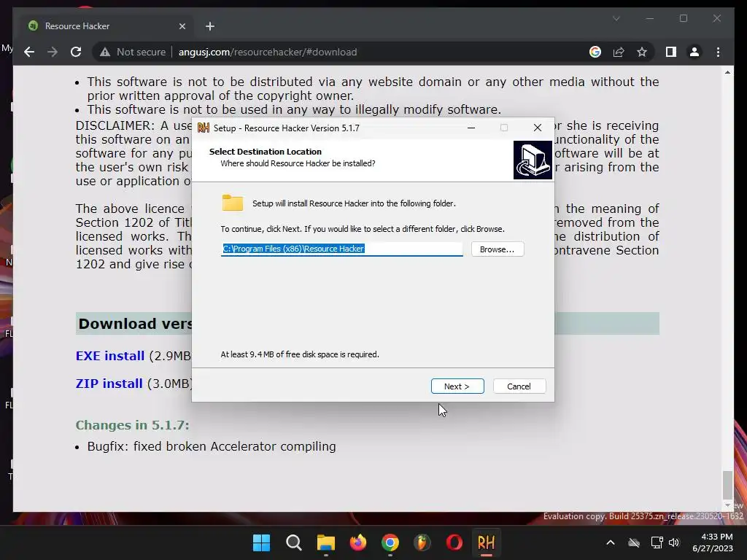Click Next in the Resource Hacker setup

point(457,386)
